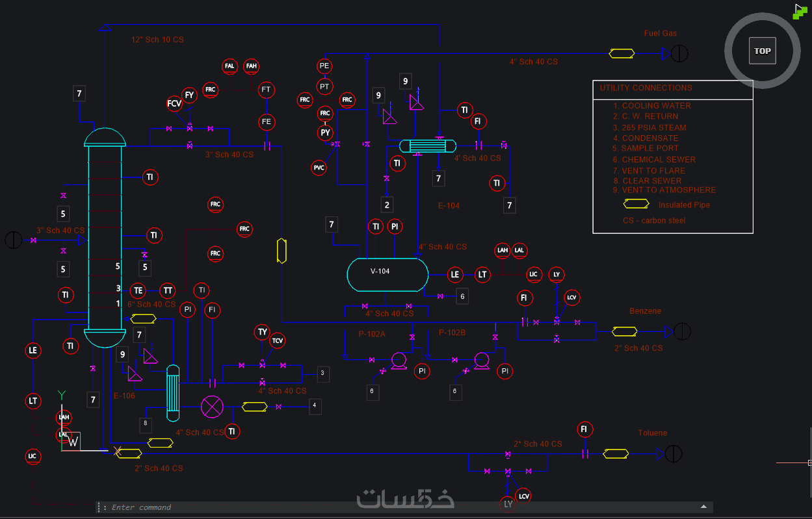The height and width of the screenshot is (519, 812).
Task: Select legend entry '3. 265 PSIA STEAM'
Action: (x=649, y=127)
